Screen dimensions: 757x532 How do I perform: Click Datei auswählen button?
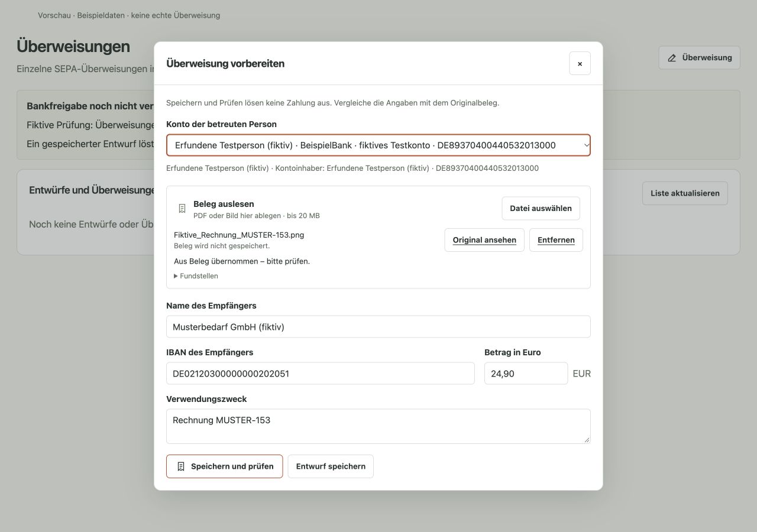tap(541, 208)
